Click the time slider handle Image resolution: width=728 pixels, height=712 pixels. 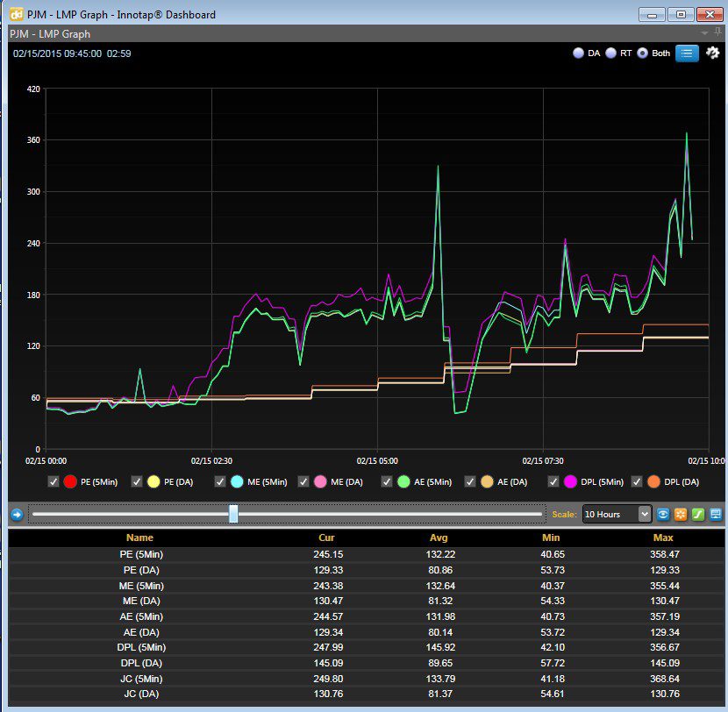233,514
